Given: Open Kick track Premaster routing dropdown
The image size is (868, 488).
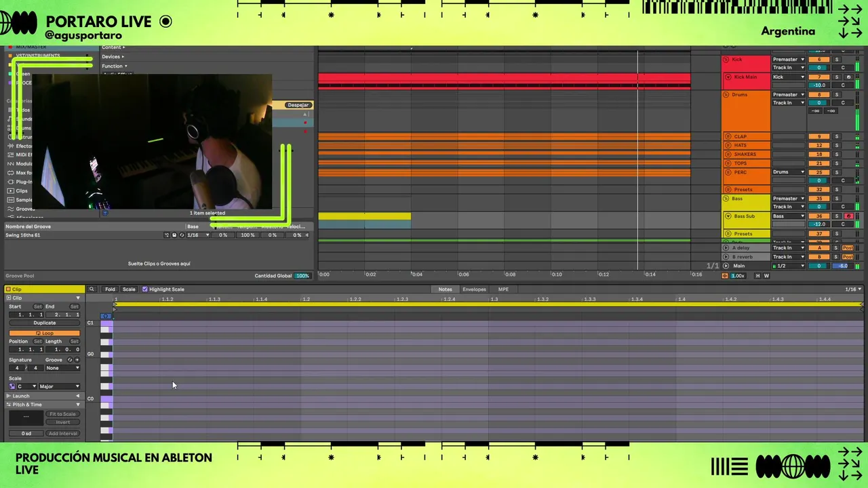Looking at the screenshot, I should (x=789, y=60).
